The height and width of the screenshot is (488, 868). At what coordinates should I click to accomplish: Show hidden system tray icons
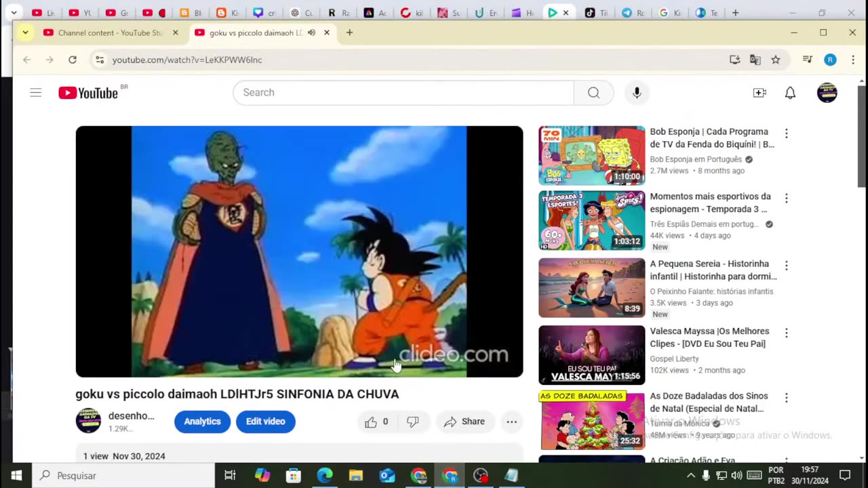690,475
